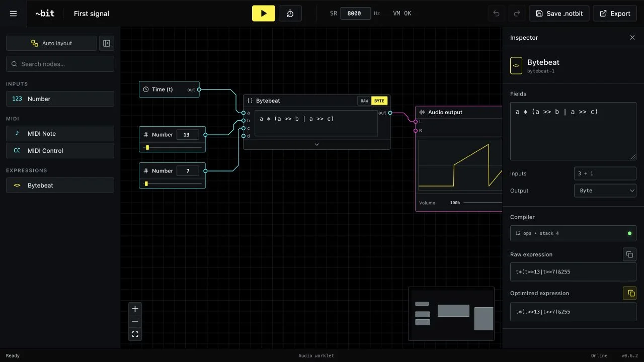Click the undo arrow
Viewport: 644px width, 362px height.
click(x=497, y=14)
